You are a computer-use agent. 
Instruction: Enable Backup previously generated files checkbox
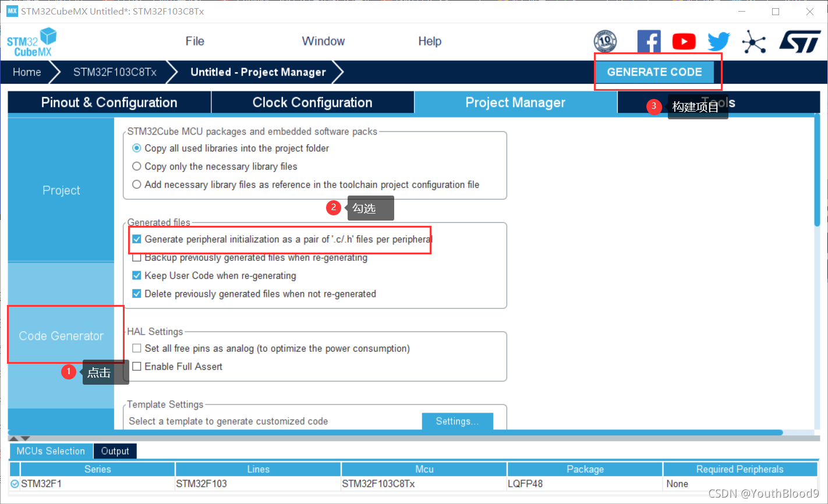point(137,257)
